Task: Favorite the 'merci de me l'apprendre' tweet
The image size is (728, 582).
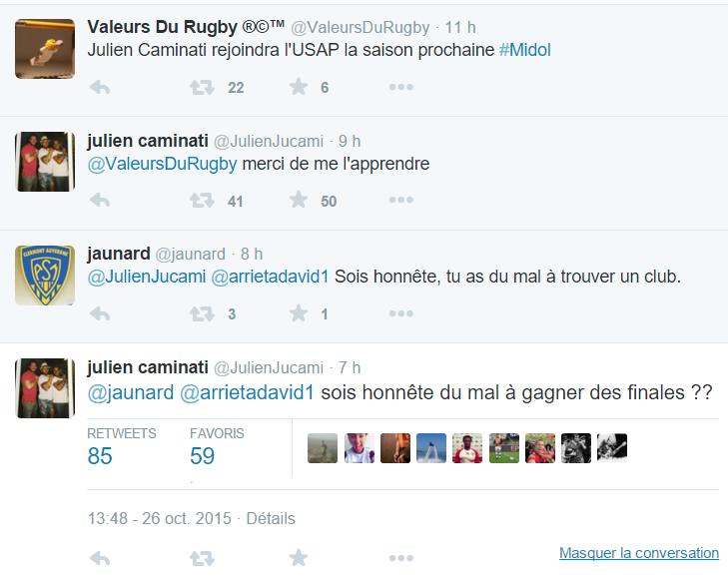Action: click(299, 200)
